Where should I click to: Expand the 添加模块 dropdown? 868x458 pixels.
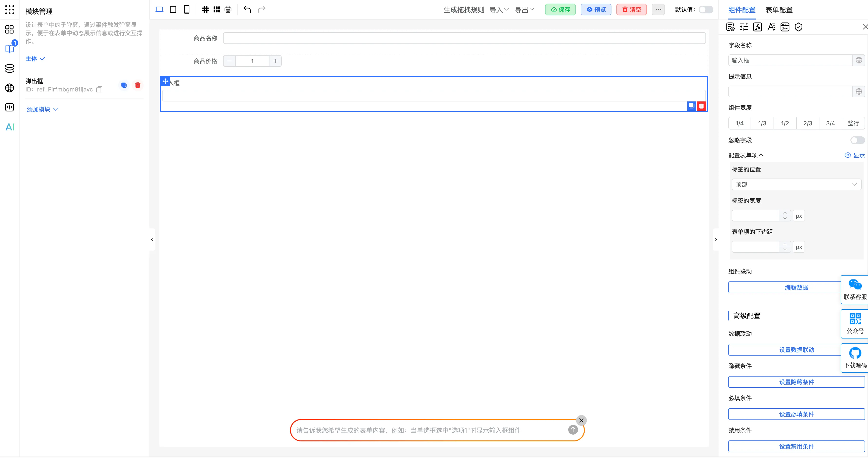[x=42, y=110]
